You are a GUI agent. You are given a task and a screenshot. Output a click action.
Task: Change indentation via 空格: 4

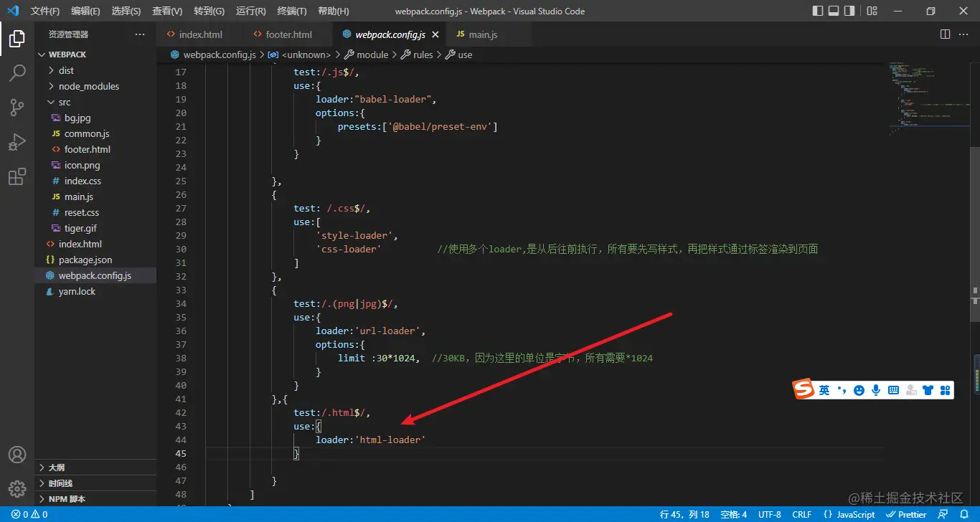coord(734,514)
